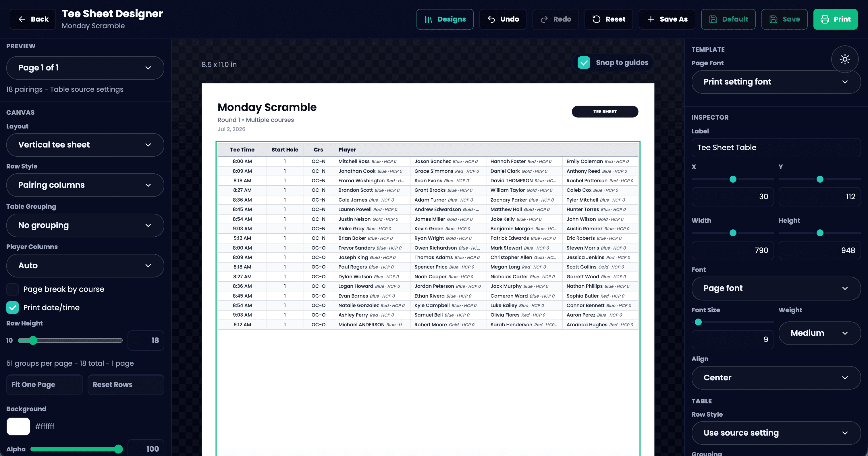The width and height of the screenshot is (868, 456).
Task: Toggle light mode sun icon
Action: point(845,59)
